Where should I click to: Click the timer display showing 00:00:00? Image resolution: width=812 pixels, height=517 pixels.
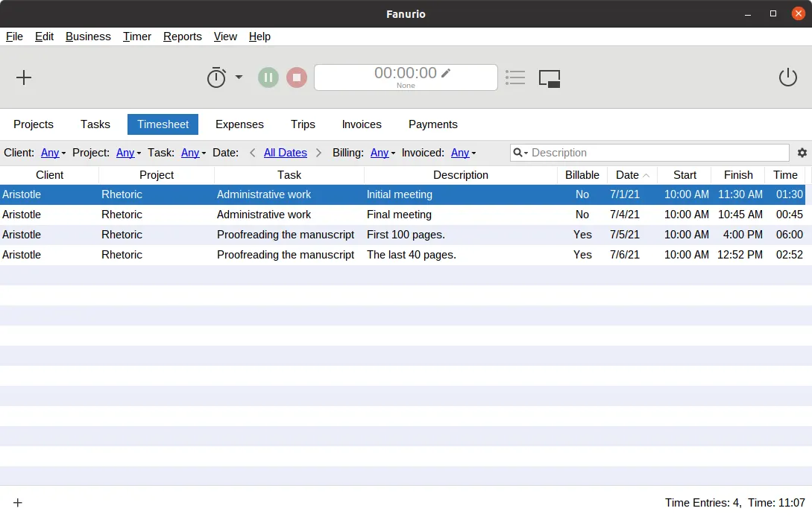pyautogui.click(x=406, y=77)
